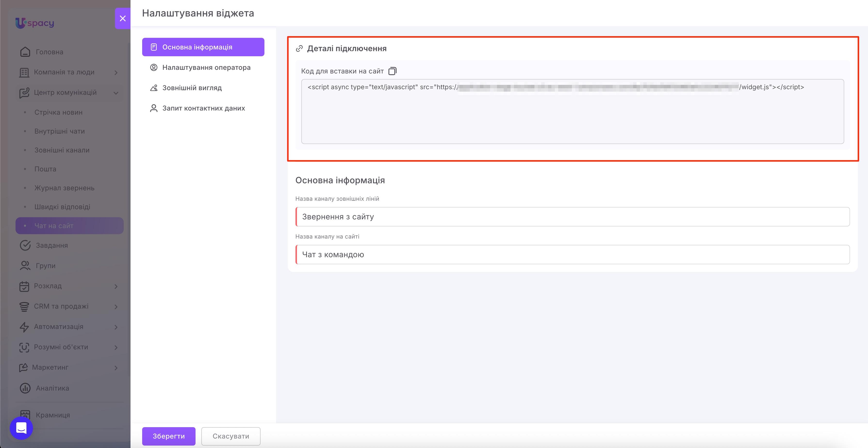Save widget settings with Зберегти
Screen dimensions: 868x448
(169, 436)
